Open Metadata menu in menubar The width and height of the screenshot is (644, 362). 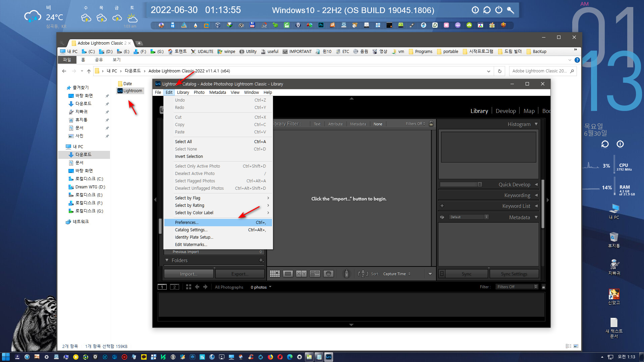217,93
